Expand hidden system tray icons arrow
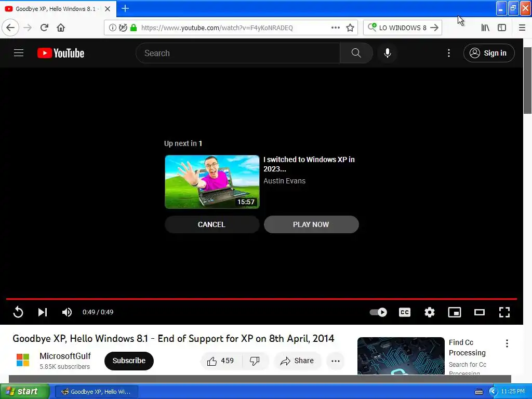532x399 pixels. pos(493,392)
